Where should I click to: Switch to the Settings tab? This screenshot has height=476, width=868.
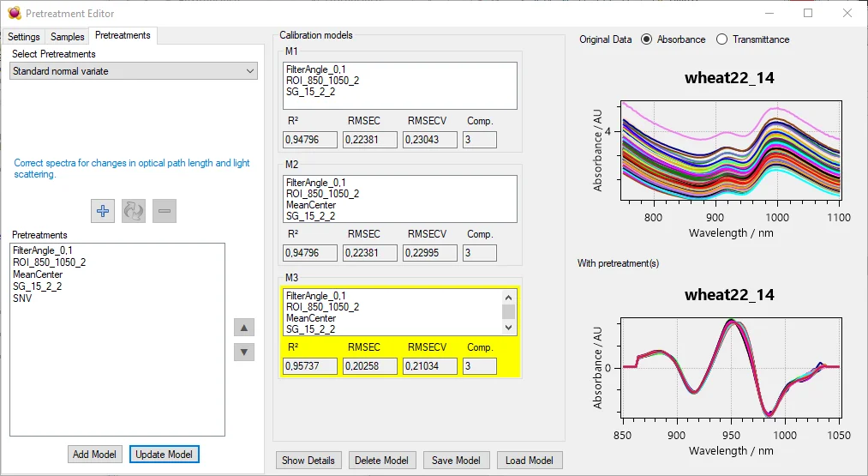click(24, 37)
